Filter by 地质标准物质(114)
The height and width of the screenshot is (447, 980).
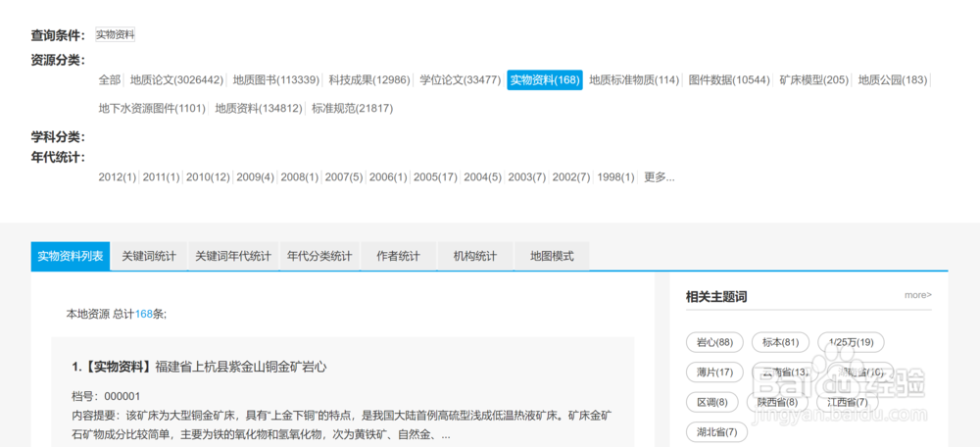click(x=634, y=80)
